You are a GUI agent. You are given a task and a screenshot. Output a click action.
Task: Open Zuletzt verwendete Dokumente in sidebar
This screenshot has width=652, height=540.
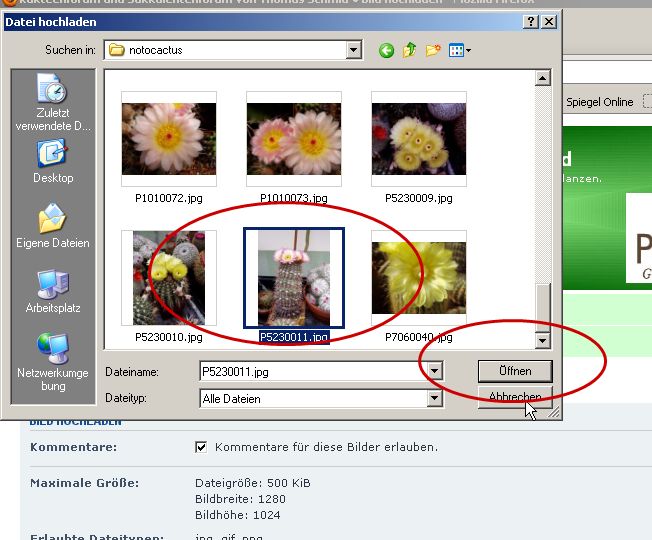click(53, 102)
